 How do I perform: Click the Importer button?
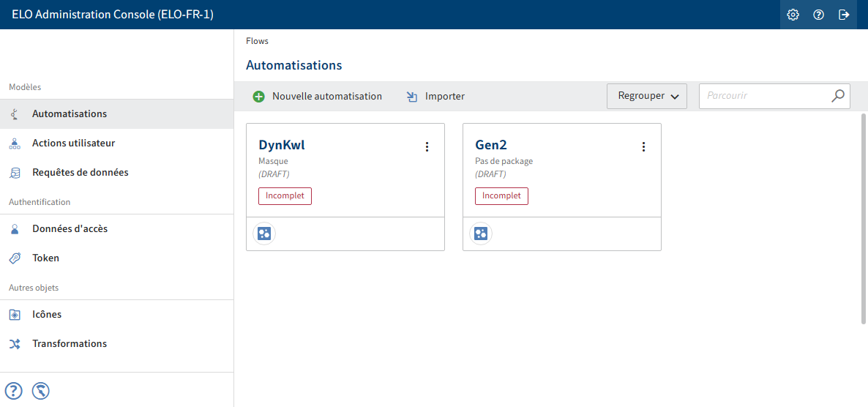click(435, 97)
